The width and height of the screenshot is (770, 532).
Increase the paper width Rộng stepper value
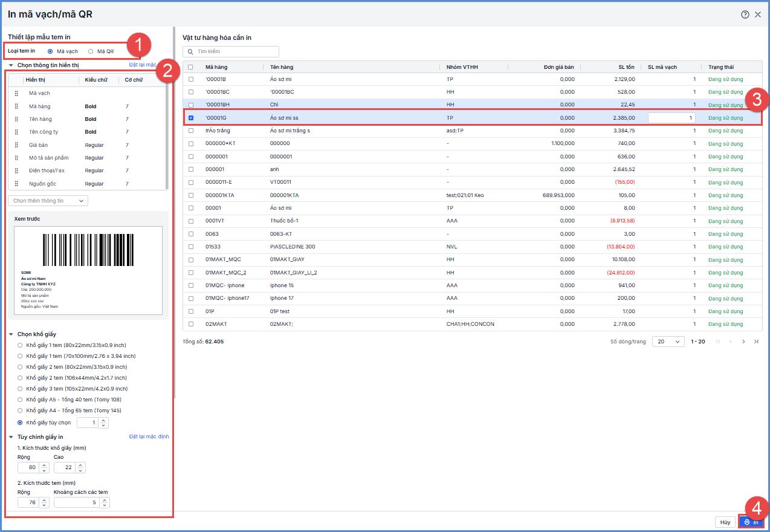(44, 465)
